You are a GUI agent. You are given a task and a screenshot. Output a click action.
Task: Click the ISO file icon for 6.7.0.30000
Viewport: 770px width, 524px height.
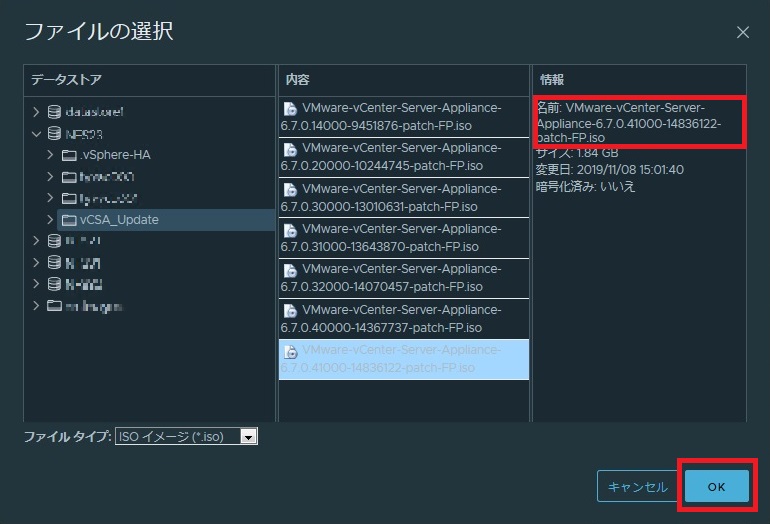(x=290, y=189)
